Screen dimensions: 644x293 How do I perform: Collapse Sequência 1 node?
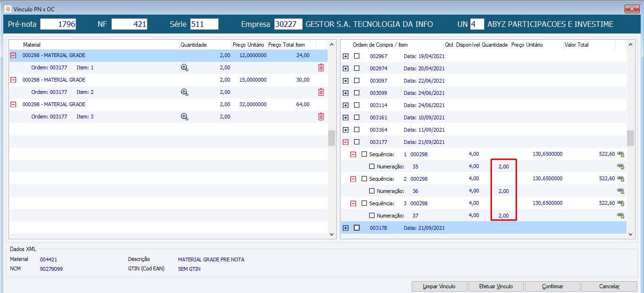point(353,154)
